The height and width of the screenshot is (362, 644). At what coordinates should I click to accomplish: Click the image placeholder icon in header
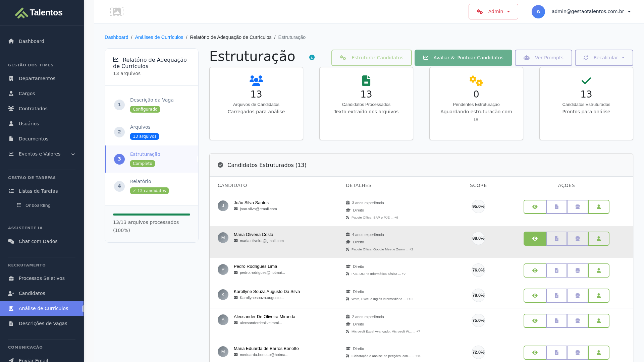click(x=116, y=11)
